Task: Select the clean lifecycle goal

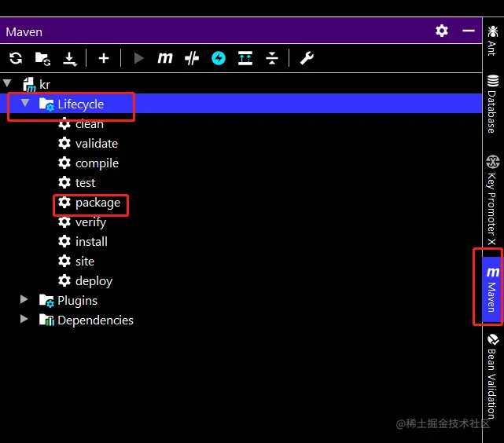Action: point(90,124)
